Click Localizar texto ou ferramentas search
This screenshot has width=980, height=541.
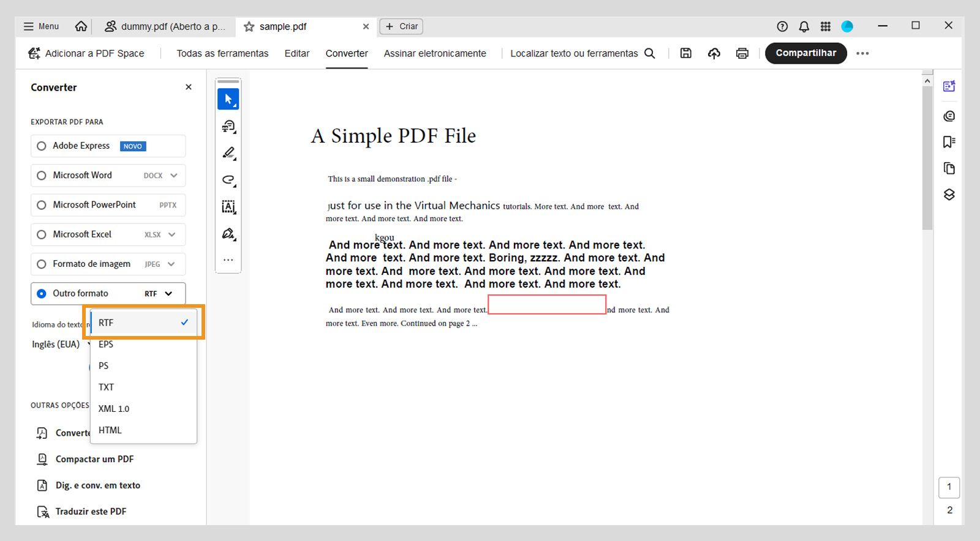tap(582, 53)
